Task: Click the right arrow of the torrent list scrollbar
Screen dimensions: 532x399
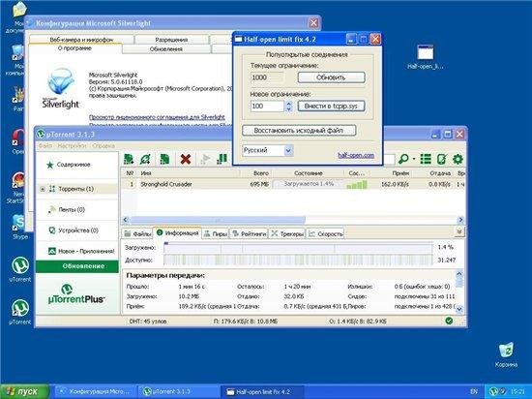Action: pyautogui.click(x=460, y=220)
